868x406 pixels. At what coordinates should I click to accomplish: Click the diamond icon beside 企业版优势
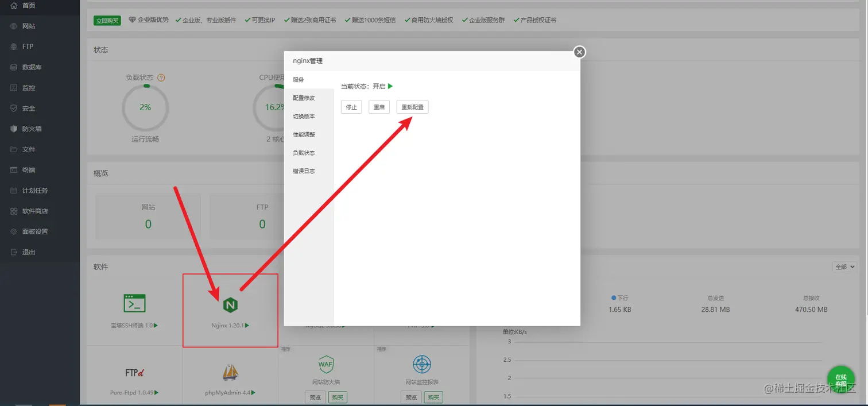pos(132,20)
